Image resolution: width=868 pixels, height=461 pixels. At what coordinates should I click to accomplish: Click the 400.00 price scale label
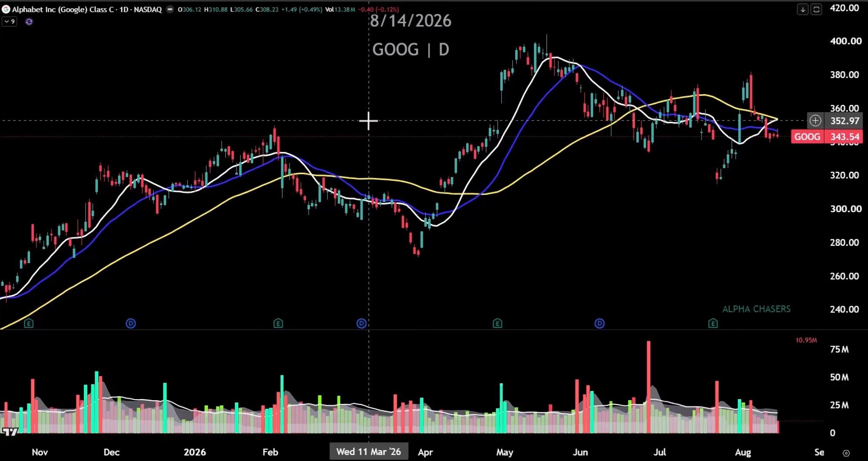click(x=845, y=41)
